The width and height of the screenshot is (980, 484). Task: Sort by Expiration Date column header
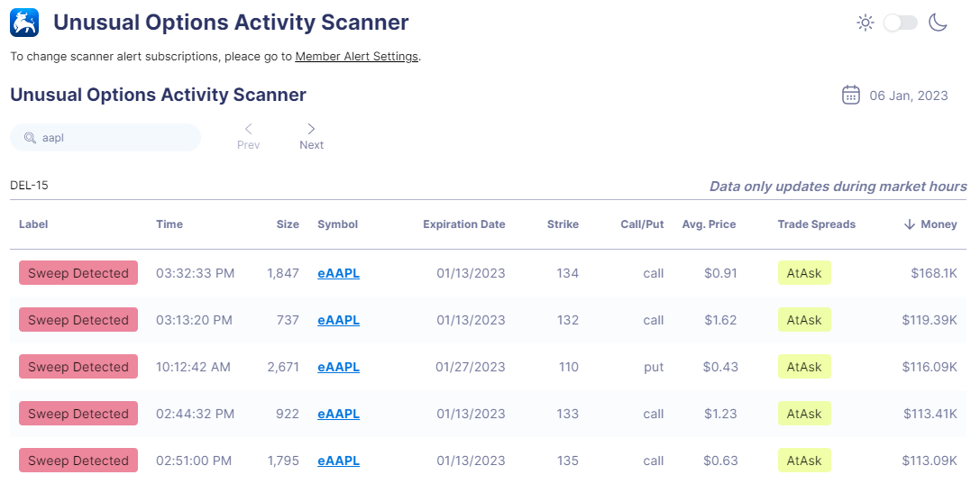pyautogui.click(x=463, y=224)
